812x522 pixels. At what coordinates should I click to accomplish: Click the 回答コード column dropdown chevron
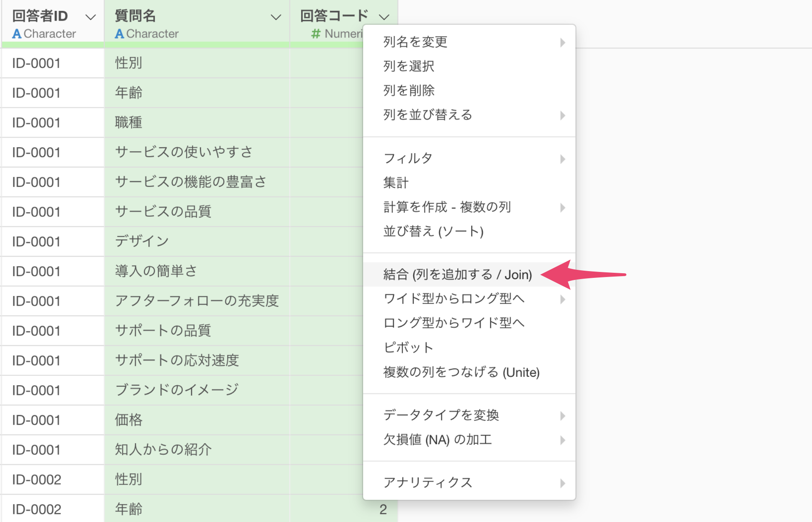point(384,17)
